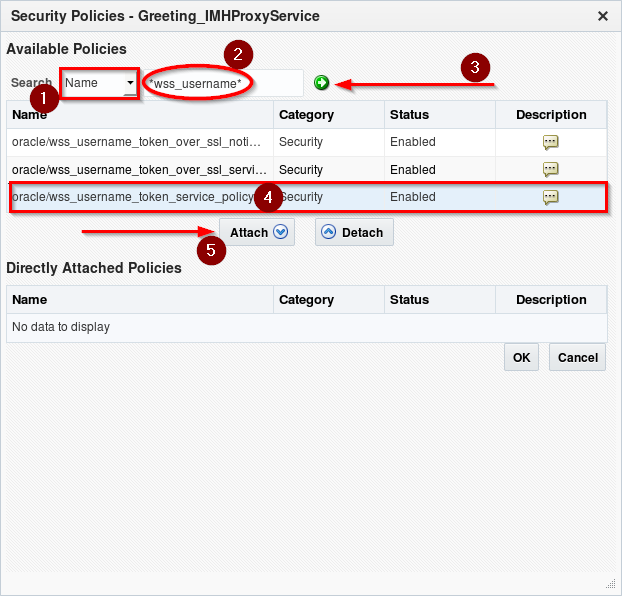The width and height of the screenshot is (622, 596).
Task: Cancel the Security Policies dialog
Action: click(x=577, y=357)
